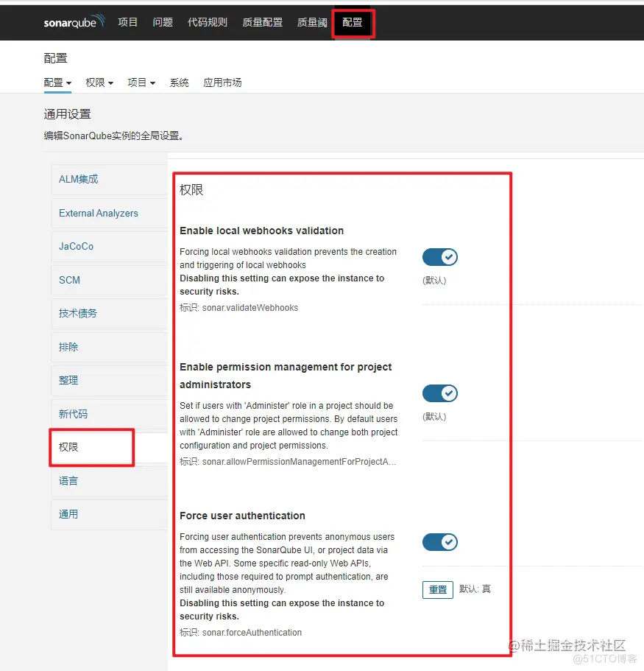Expand the 项目 sub-menu dropdown

click(x=141, y=82)
